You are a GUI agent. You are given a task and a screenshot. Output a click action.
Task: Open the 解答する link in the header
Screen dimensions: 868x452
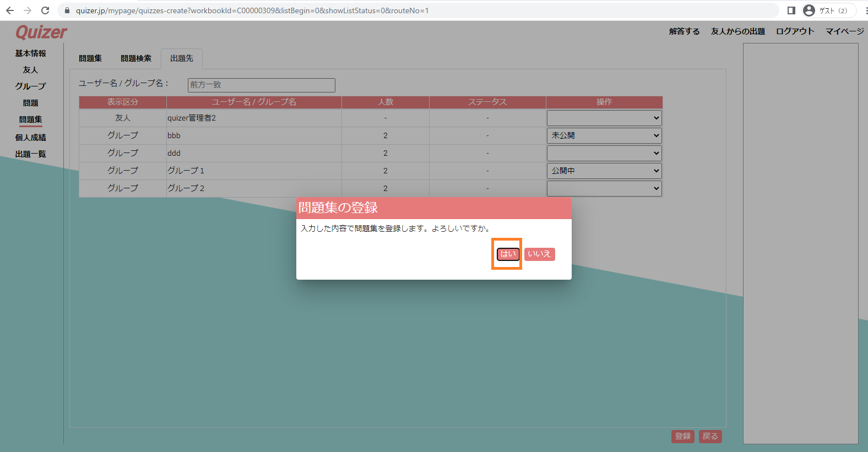(x=685, y=31)
